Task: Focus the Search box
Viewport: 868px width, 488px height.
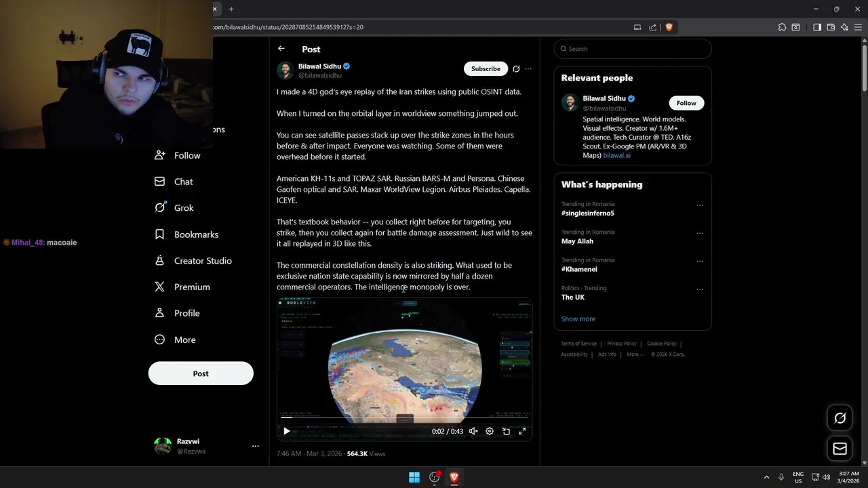Action: coord(633,49)
